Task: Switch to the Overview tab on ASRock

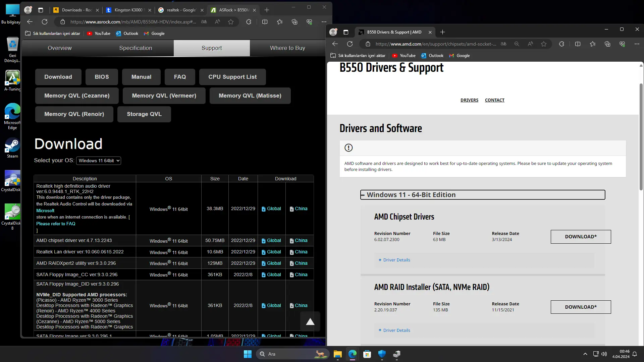Action: click(x=60, y=48)
